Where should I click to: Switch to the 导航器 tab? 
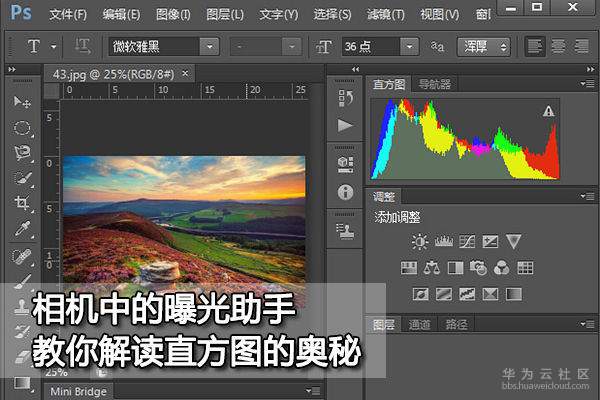pos(434,84)
